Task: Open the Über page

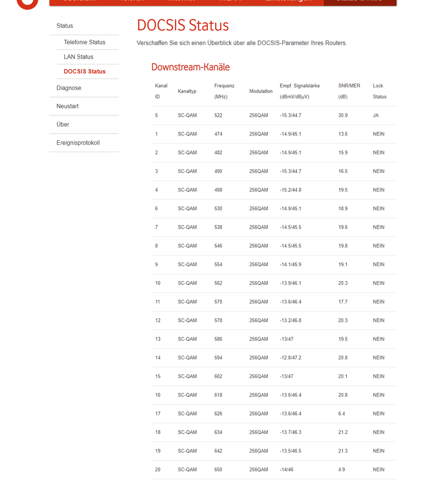Action: pos(63,124)
